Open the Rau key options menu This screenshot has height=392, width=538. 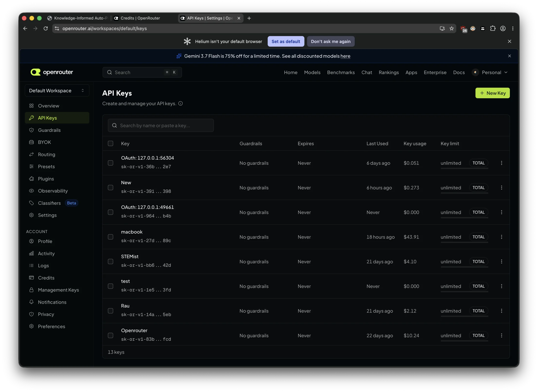click(x=501, y=311)
